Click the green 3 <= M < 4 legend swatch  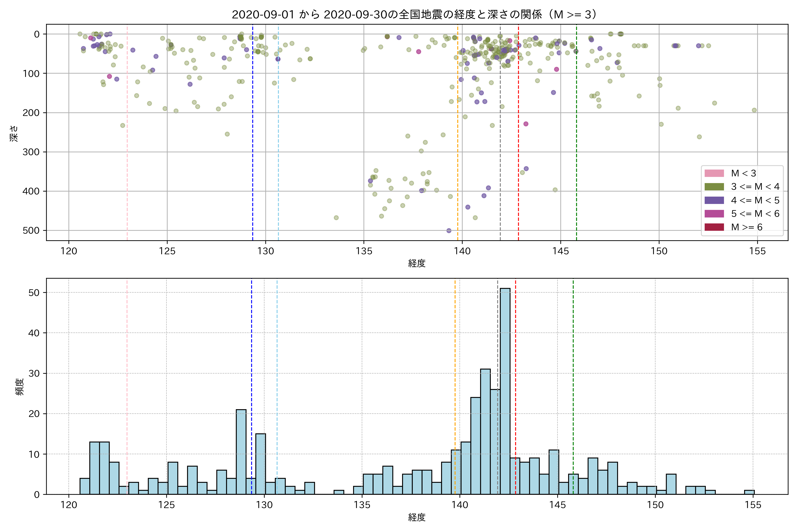click(x=714, y=187)
